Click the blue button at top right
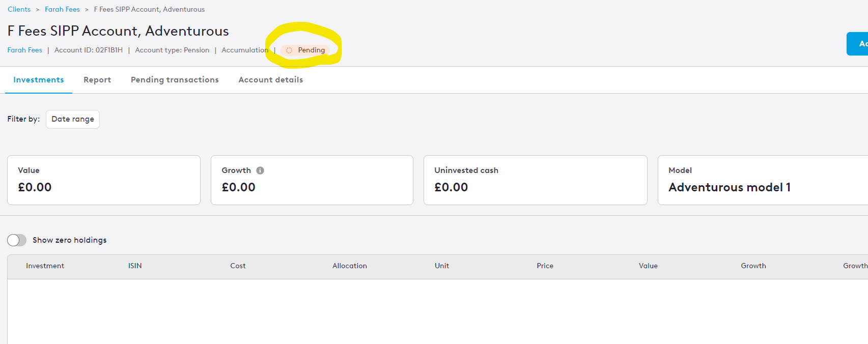 [857, 44]
